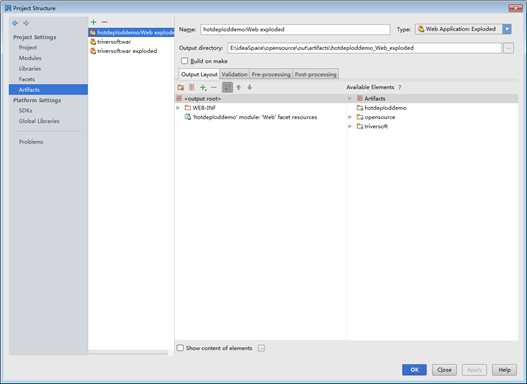Toggle the Build on make checkbox

tap(184, 61)
